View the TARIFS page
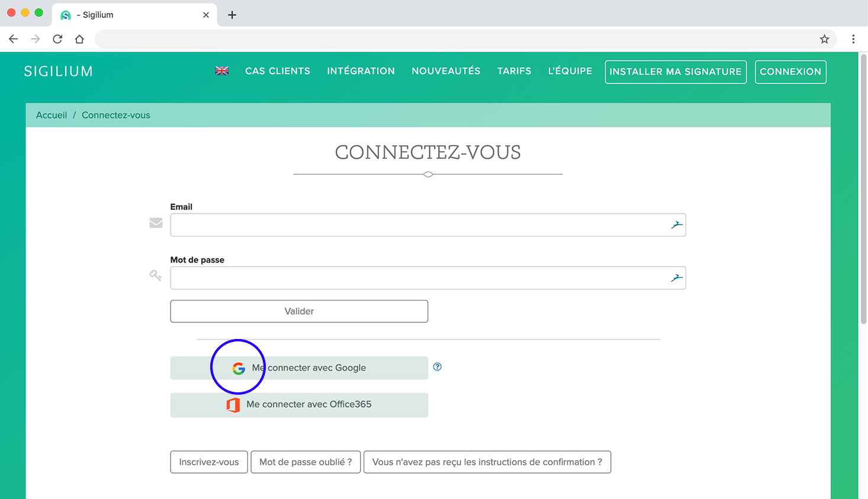 [514, 71]
